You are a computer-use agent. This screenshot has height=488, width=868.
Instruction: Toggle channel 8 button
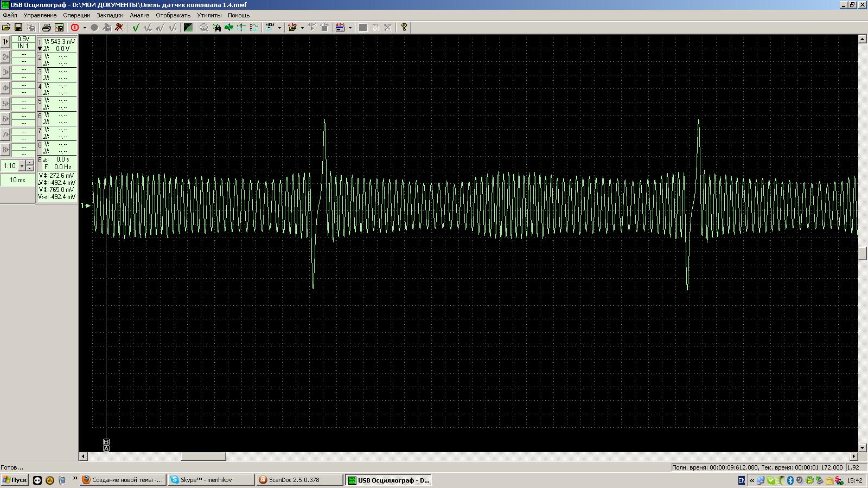5,150
